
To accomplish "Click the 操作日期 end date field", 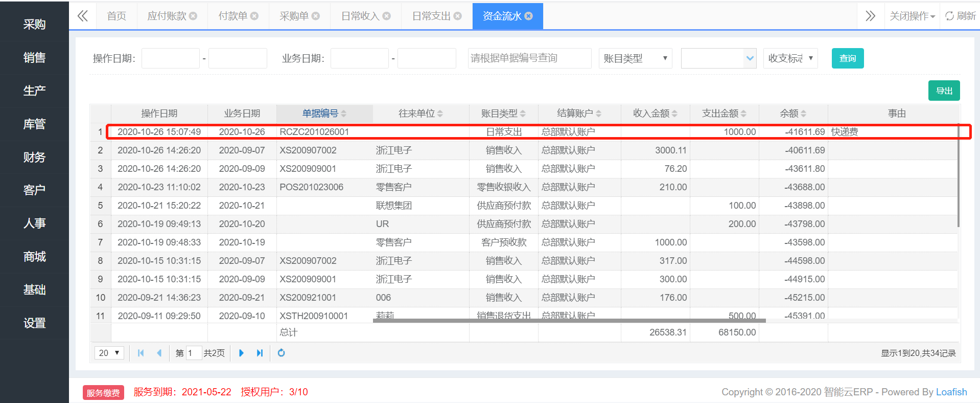I will click(x=238, y=58).
